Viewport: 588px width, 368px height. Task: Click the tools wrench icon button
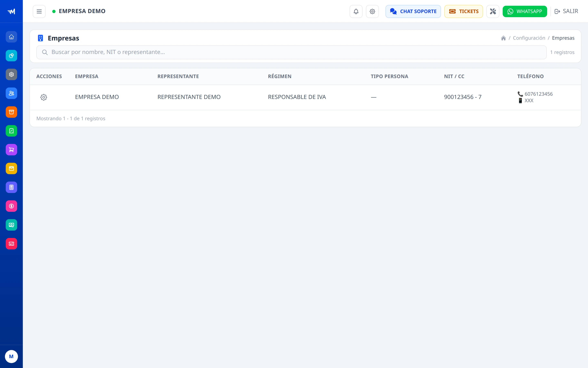(x=493, y=11)
